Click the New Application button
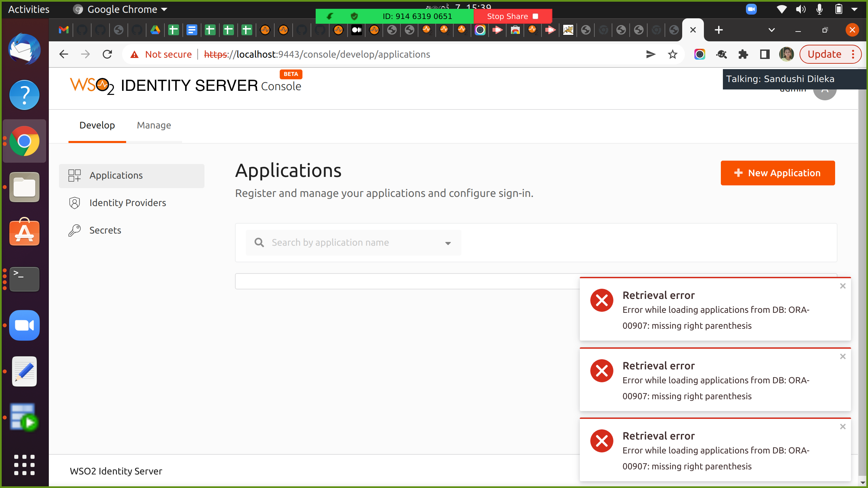868x488 pixels. tap(777, 173)
